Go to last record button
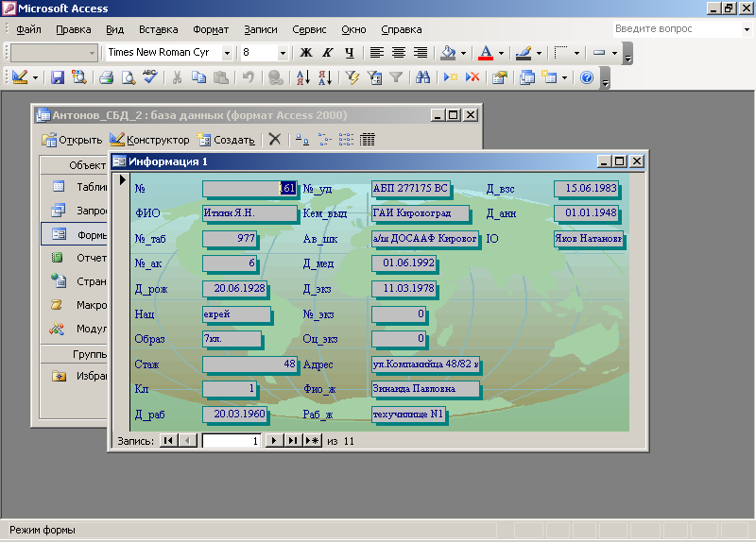Viewport: 756px width, 542px height. [x=293, y=440]
